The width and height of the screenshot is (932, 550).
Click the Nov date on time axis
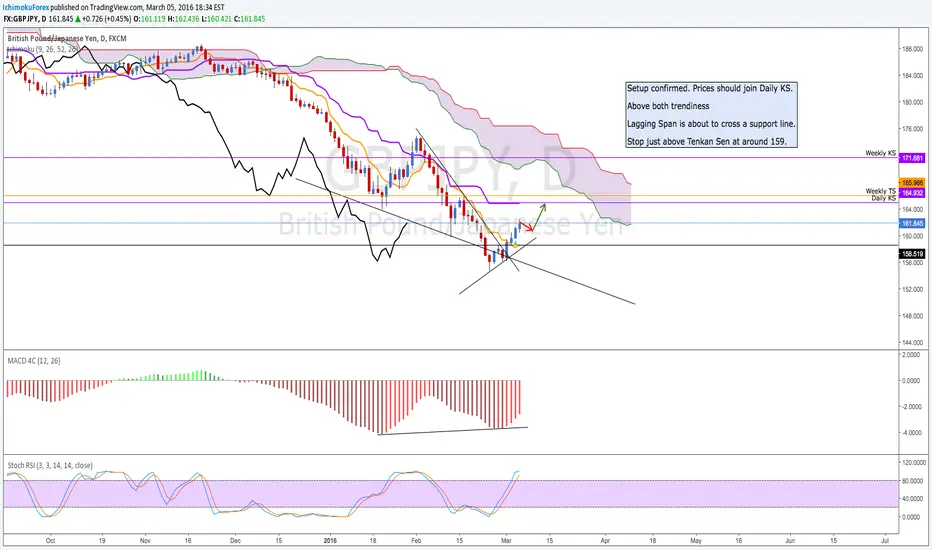tap(145, 540)
